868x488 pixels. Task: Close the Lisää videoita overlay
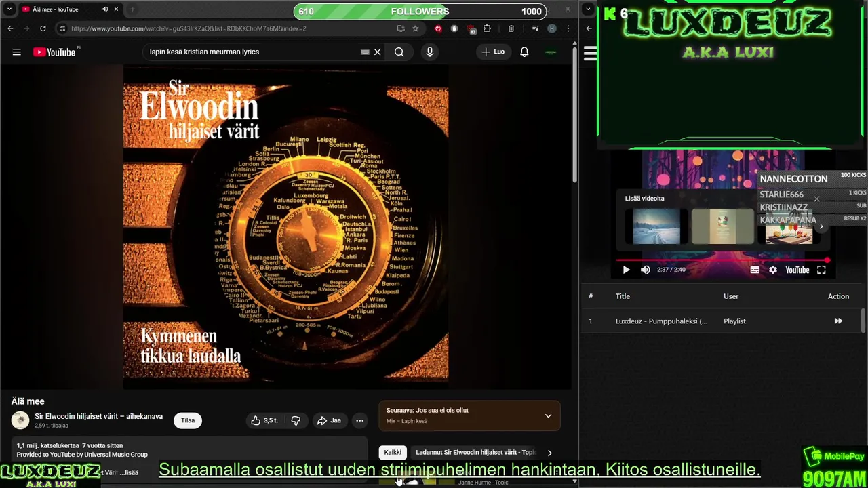[816, 199]
